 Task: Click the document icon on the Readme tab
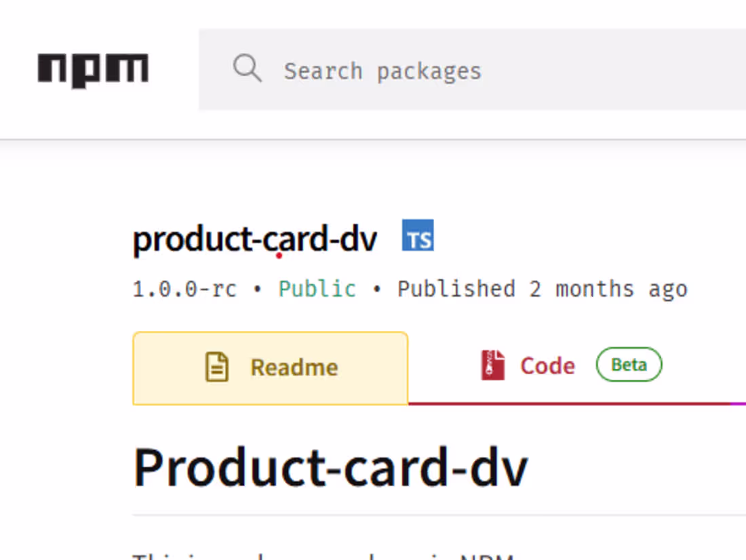pyautogui.click(x=216, y=367)
